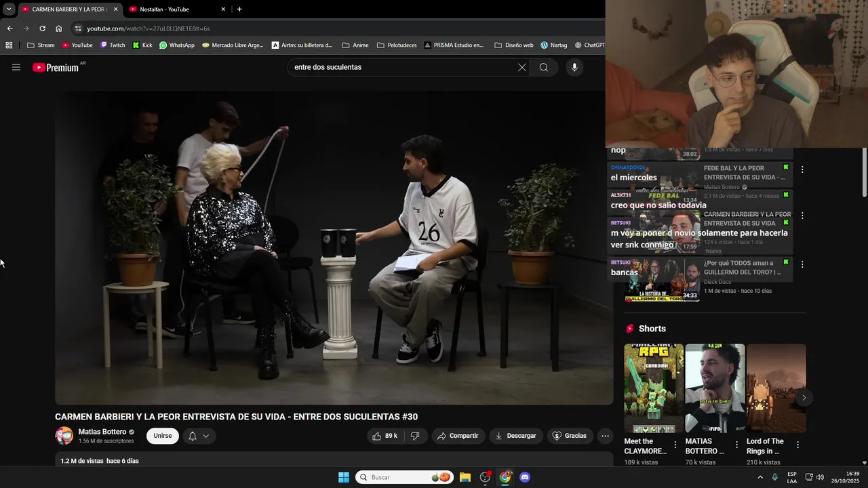This screenshot has width=868, height=488.
Task: Click the Descargar download button
Action: pyautogui.click(x=516, y=436)
